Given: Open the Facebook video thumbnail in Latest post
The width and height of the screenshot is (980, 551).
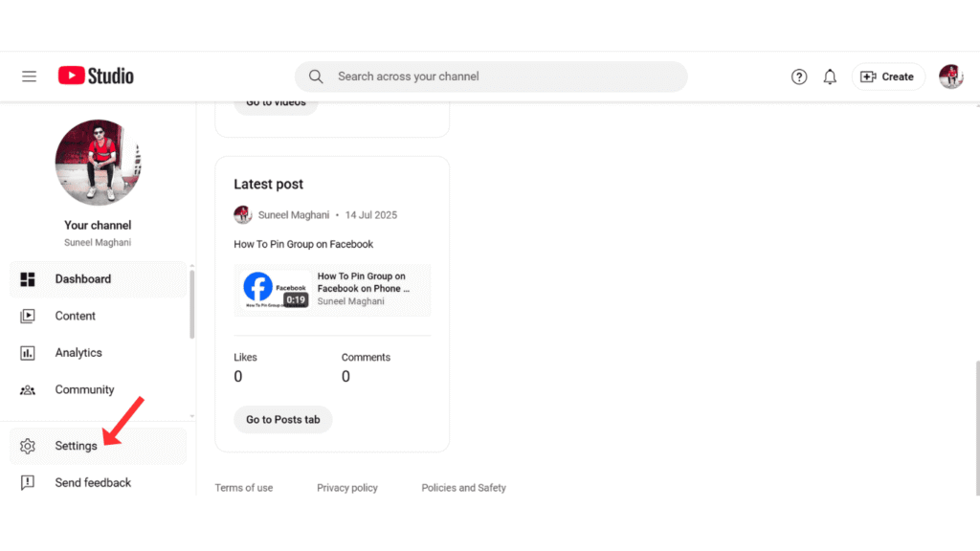Looking at the screenshot, I should (x=275, y=290).
